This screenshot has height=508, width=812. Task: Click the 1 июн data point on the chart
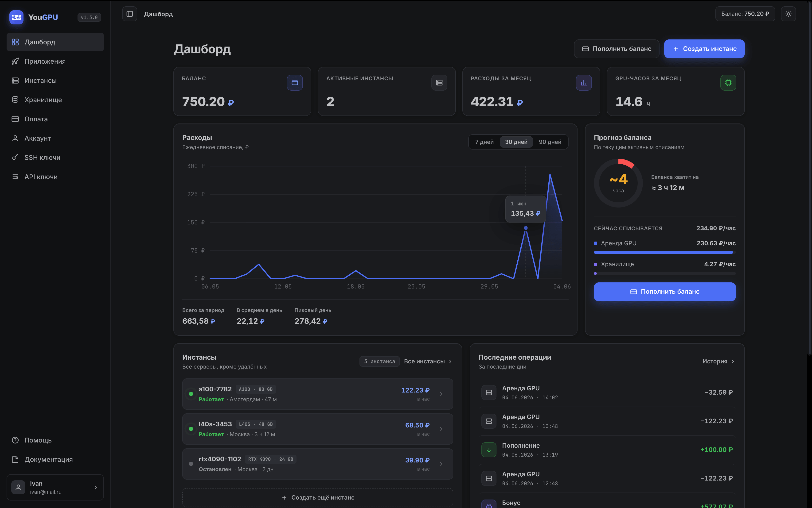[526, 228]
